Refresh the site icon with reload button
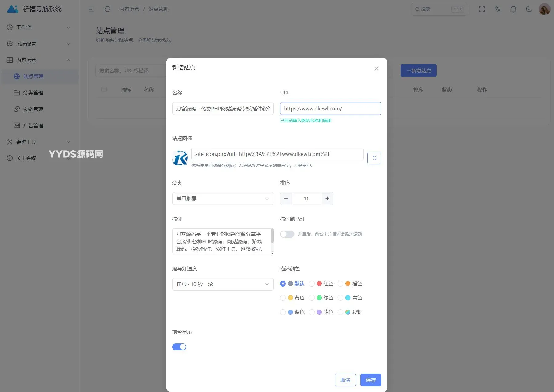Image resolution: width=554 pixels, height=392 pixels. click(374, 158)
